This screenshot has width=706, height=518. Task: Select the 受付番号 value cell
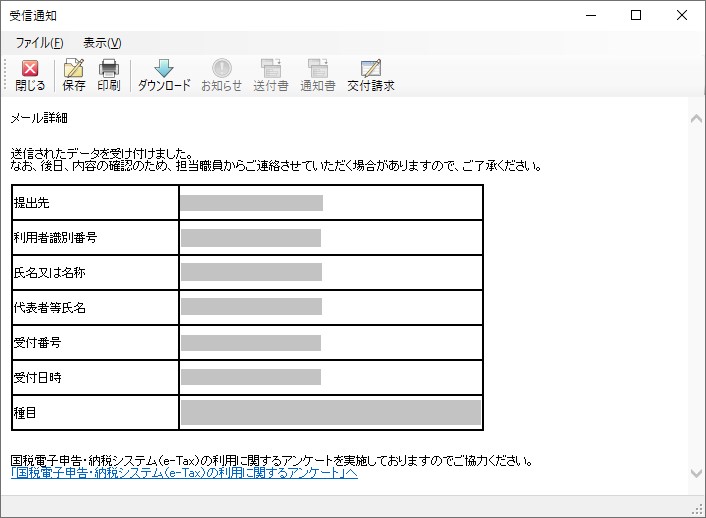point(331,343)
